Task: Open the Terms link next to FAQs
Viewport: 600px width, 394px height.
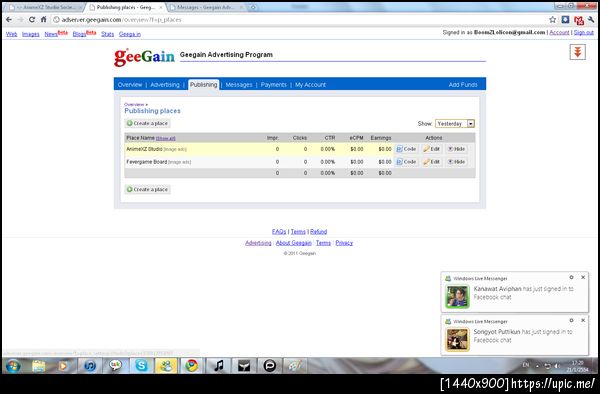Action: coord(298,231)
